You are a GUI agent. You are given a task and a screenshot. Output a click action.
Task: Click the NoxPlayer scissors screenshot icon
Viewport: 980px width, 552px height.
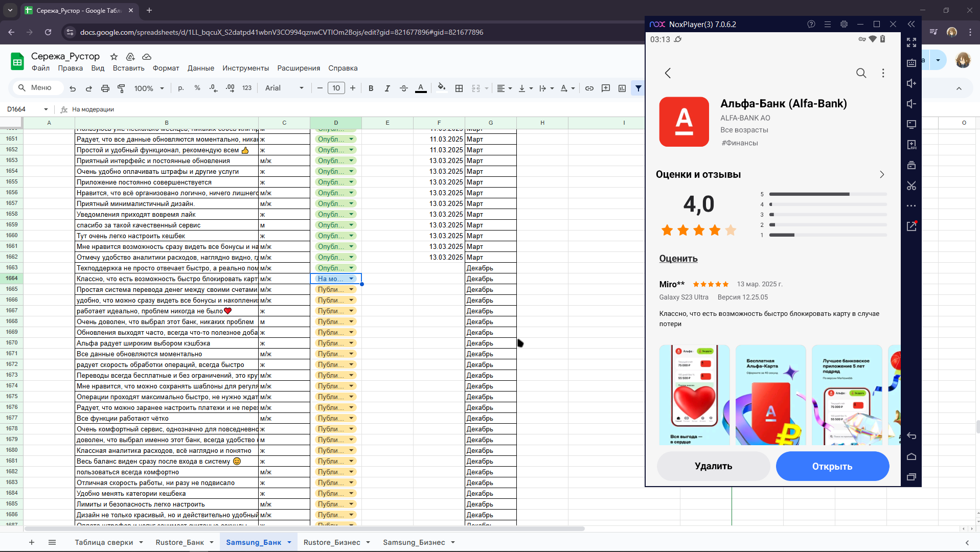[x=911, y=186]
